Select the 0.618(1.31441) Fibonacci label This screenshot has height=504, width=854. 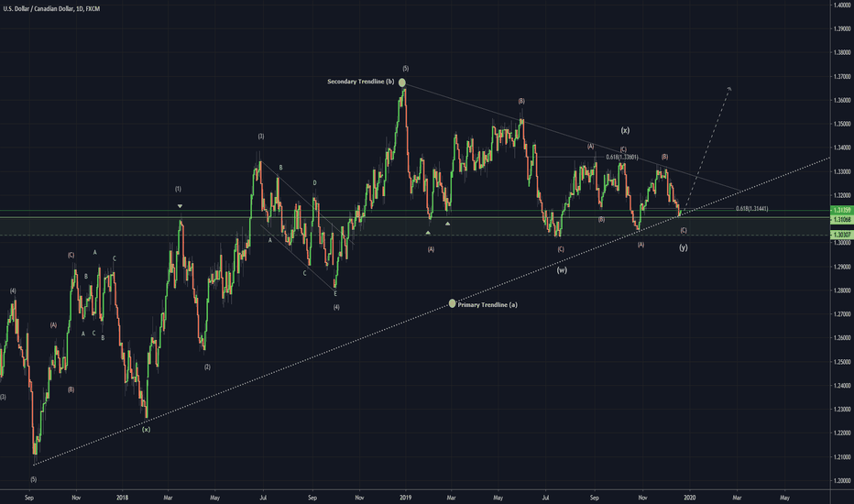750,209
